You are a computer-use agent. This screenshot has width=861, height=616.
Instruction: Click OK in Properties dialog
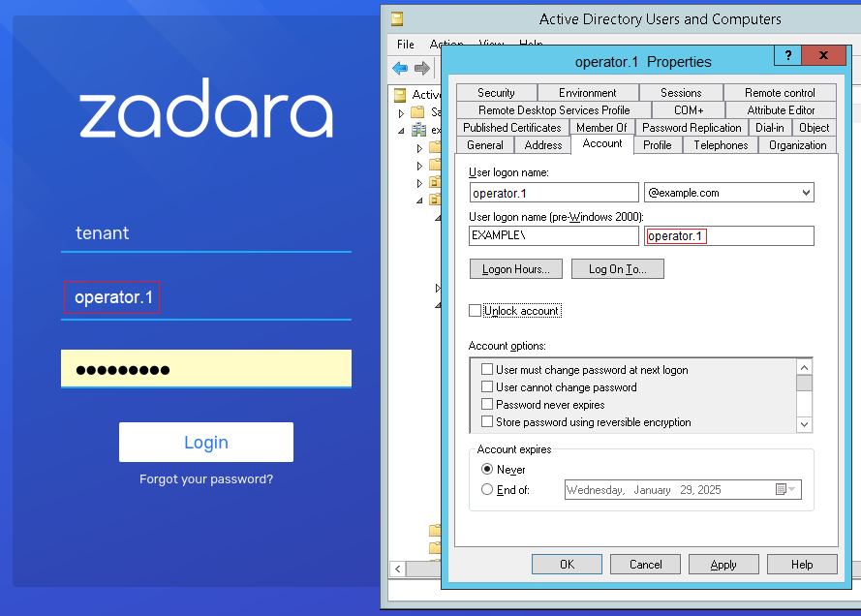pyautogui.click(x=567, y=565)
